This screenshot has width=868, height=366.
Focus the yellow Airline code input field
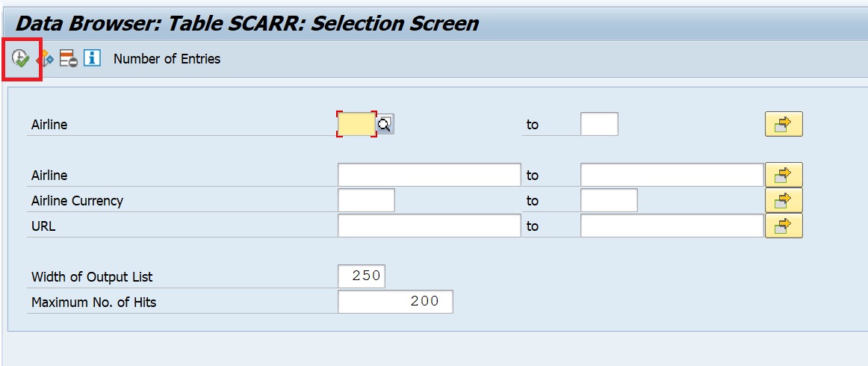coord(356,124)
